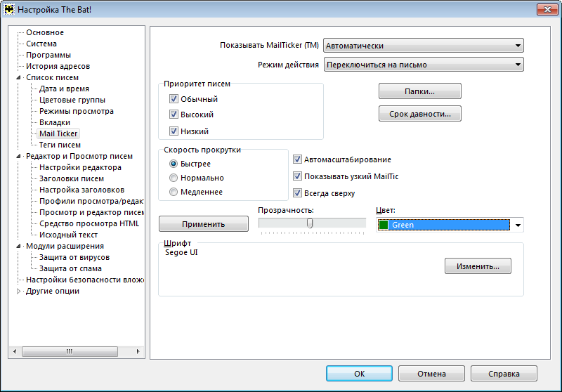
Task: Select Средство просмотра HTML item
Action: coord(89,223)
